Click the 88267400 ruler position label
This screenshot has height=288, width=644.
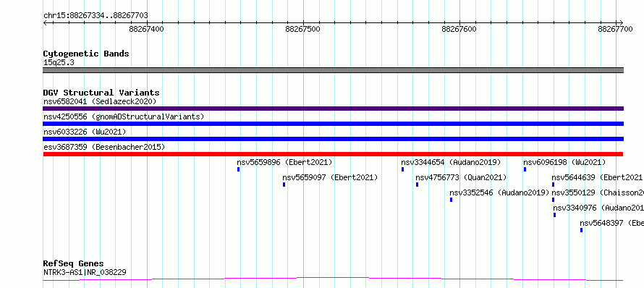(x=146, y=29)
